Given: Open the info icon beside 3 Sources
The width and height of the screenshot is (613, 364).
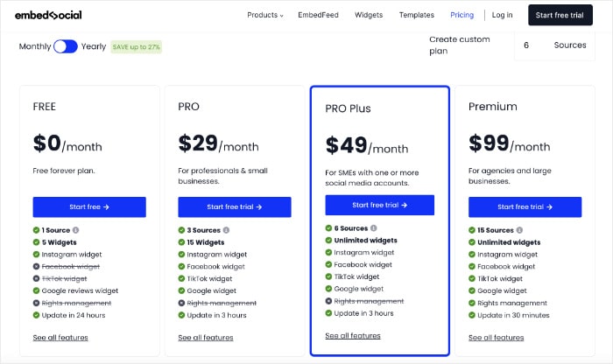Looking at the screenshot, I should (226, 230).
